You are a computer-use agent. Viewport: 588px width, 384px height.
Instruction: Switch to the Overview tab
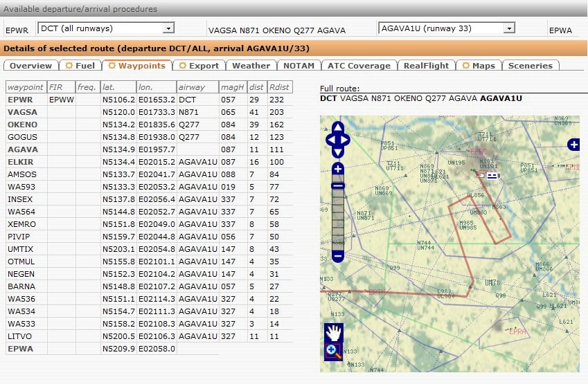[x=30, y=66]
